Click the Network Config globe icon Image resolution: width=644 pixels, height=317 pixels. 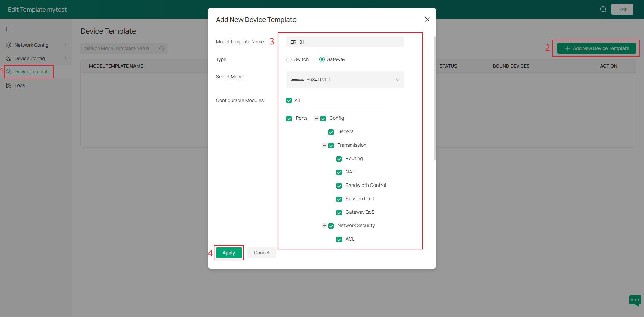pyautogui.click(x=9, y=45)
